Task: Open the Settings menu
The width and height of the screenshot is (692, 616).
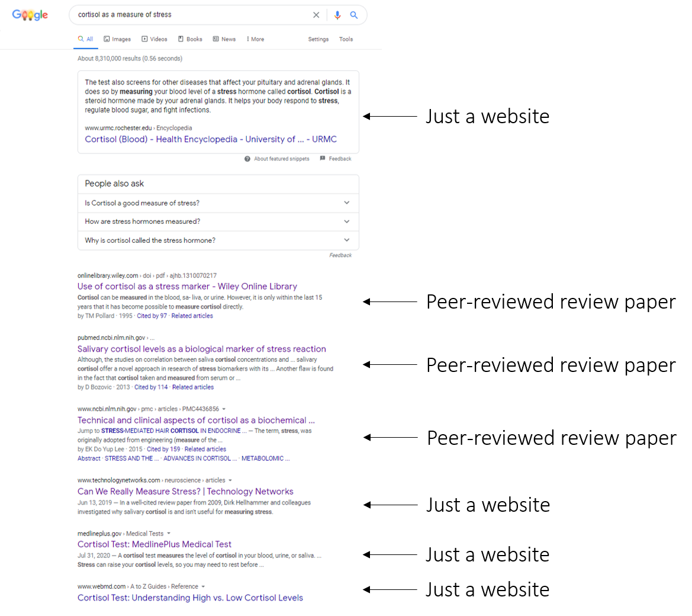Action: pos(318,39)
